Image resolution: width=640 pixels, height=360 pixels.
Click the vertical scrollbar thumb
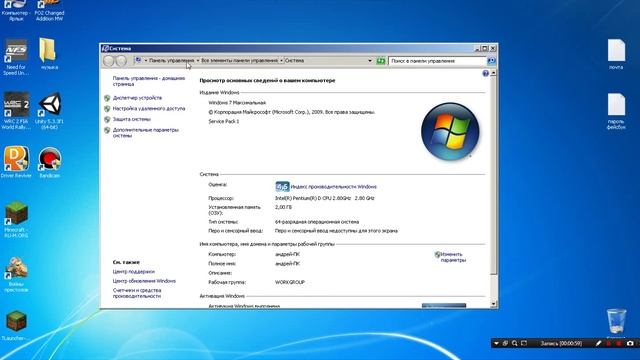click(493, 176)
